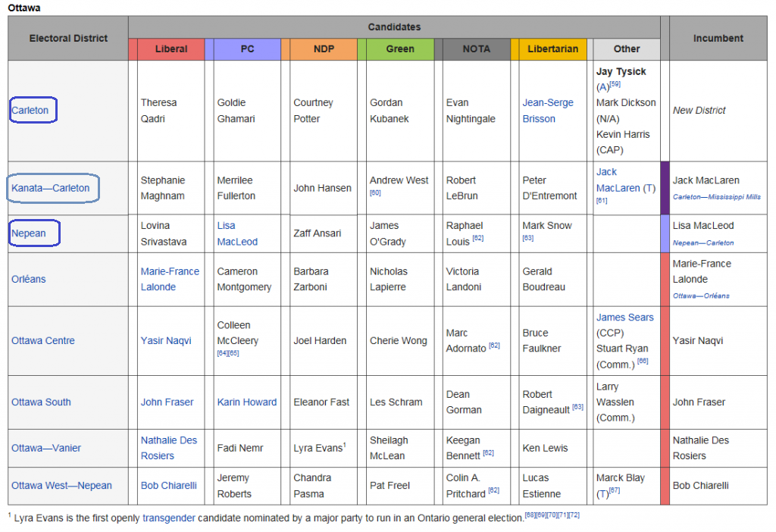Select the Libertarian column header

(552, 49)
